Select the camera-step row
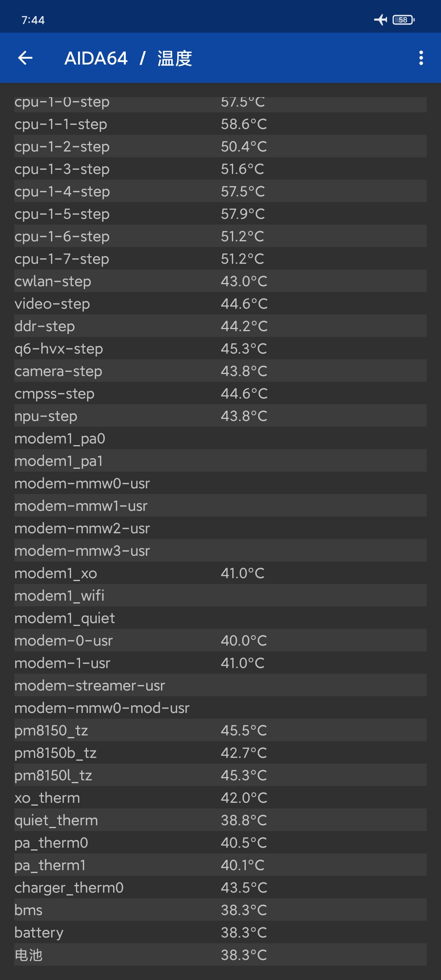The width and height of the screenshot is (441, 980). (x=220, y=371)
